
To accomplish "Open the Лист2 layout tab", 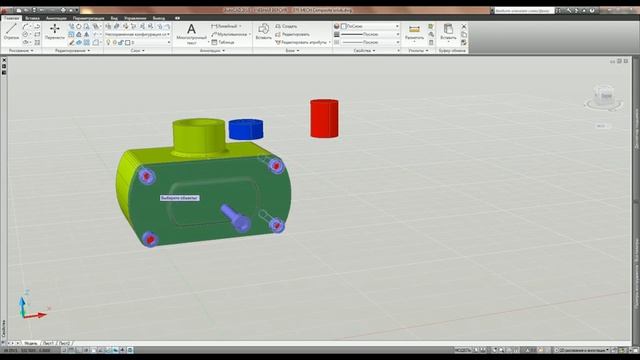I will (64, 343).
